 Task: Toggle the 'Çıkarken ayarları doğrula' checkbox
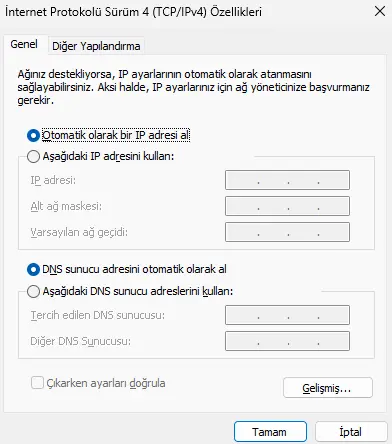[x=37, y=383]
